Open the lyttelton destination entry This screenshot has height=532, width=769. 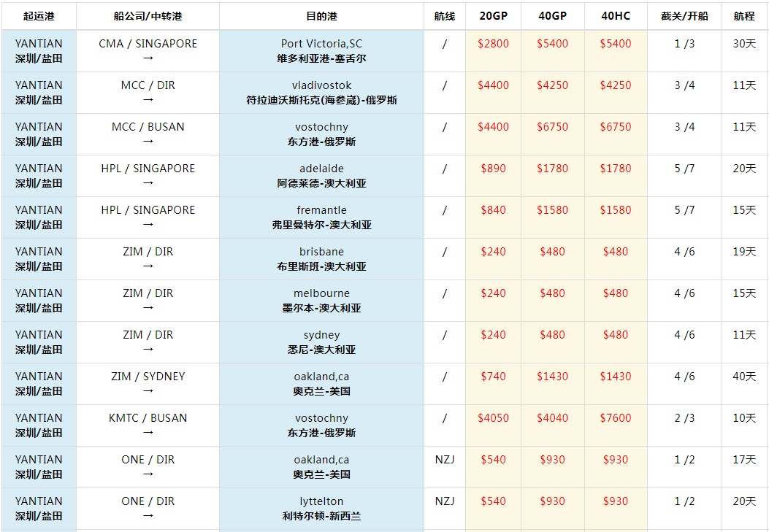(x=321, y=501)
